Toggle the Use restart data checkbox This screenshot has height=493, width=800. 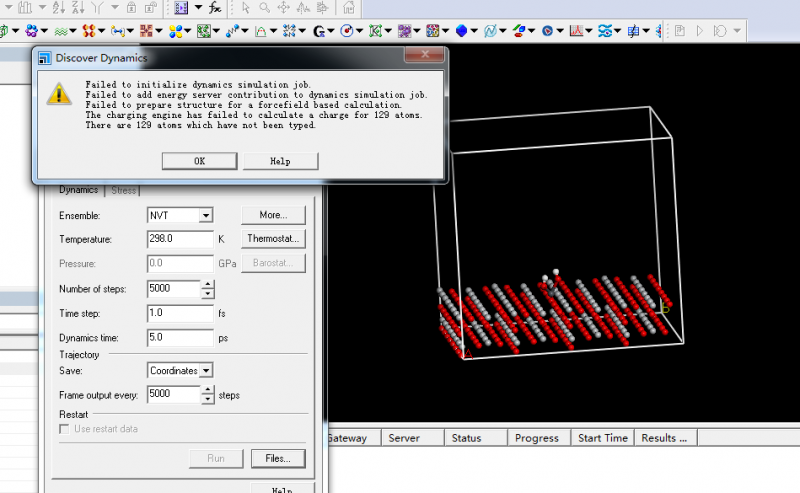tap(65, 429)
